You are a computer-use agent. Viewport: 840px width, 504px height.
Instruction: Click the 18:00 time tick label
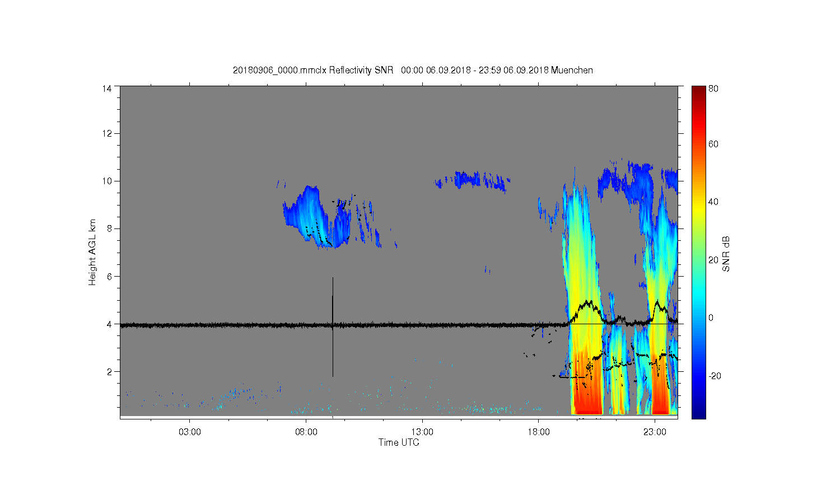(x=539, y=432)
